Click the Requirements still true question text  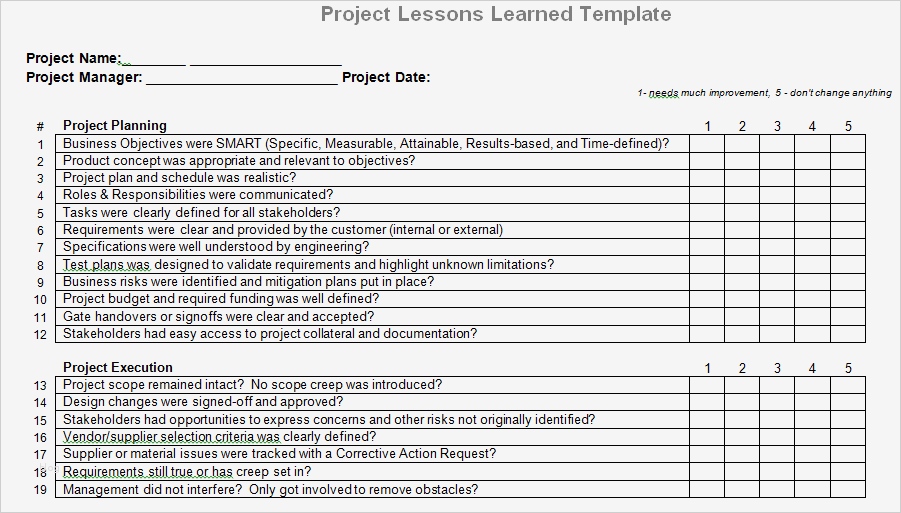tap(187, 472)
